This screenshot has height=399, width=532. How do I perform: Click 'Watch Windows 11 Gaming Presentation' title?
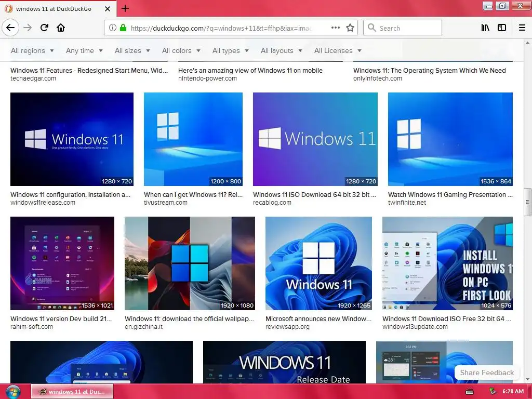click(x=450, y=195)
